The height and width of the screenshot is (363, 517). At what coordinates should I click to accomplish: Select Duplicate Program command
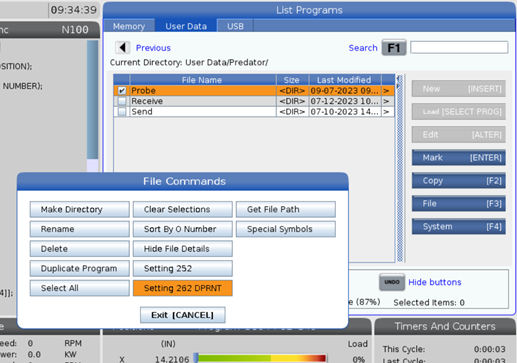click(x=80, y=268)
